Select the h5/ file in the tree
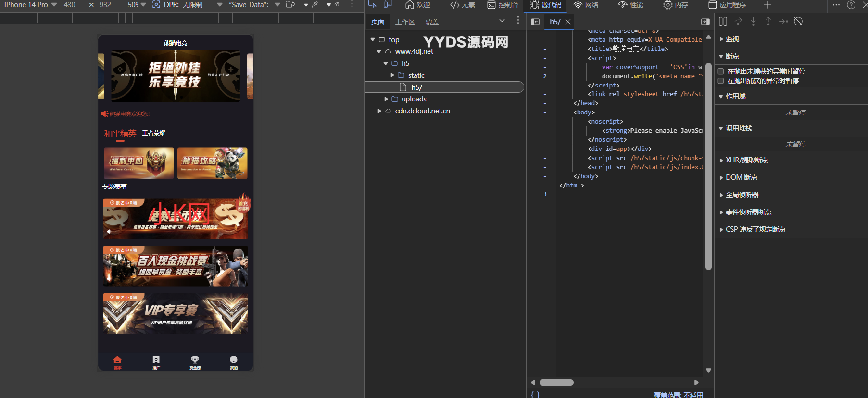This screenshot has height=398, width=868. pos(444,87)
